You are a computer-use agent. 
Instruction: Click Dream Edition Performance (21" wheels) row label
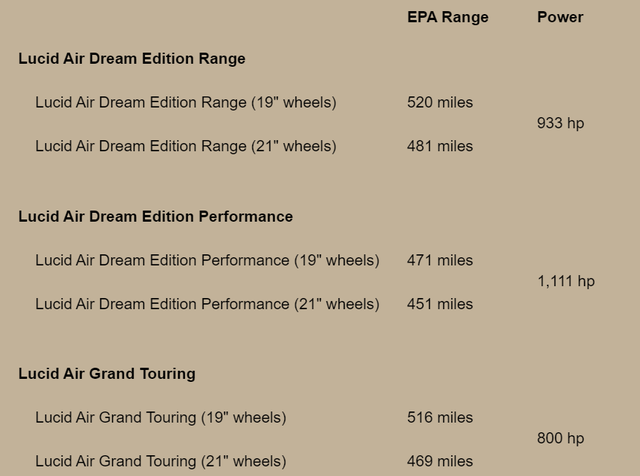(x=207, y=304)
